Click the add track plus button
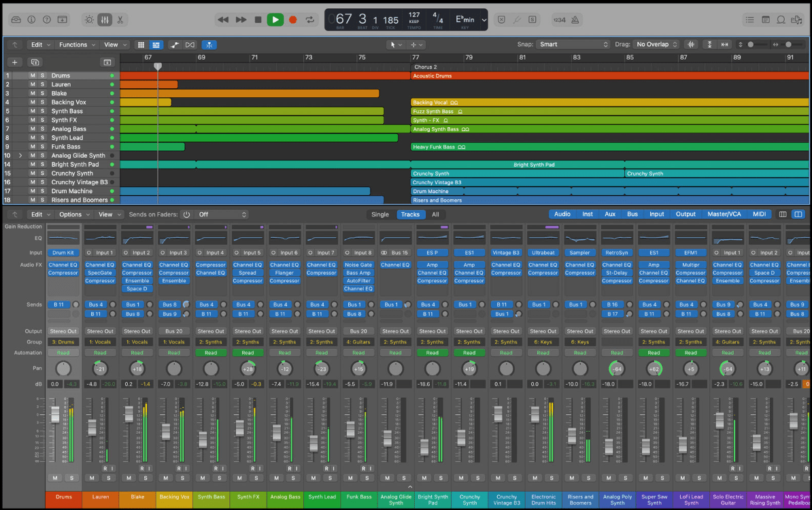The width and height of the screenshot is (812, 510). [16, 62]
